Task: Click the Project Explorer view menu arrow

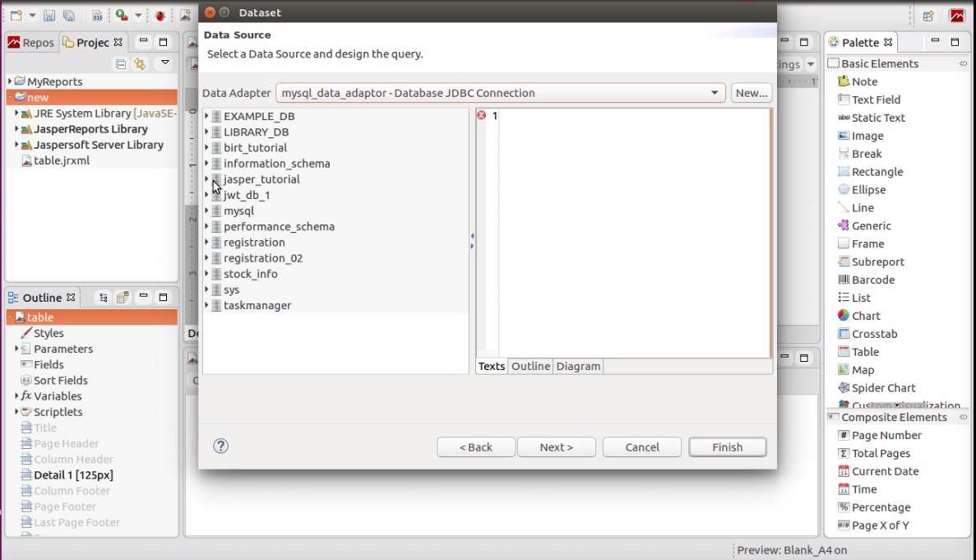Action: click(x=165, y=62)
